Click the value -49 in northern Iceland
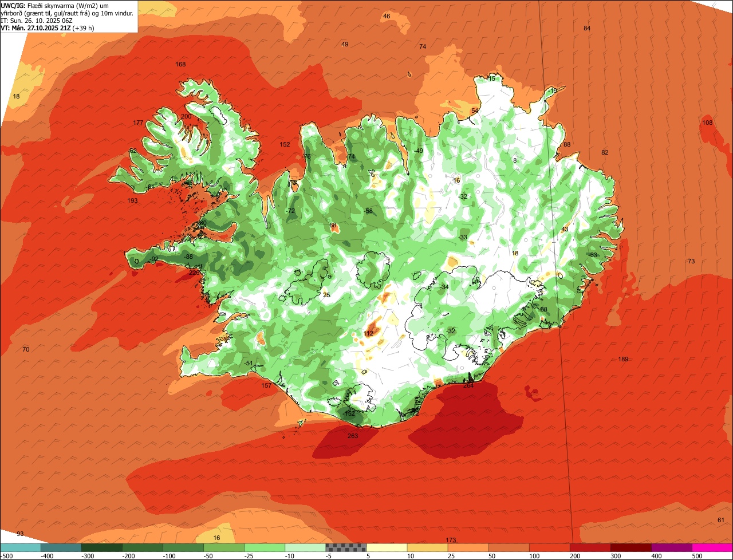 (x=418, y=151)
